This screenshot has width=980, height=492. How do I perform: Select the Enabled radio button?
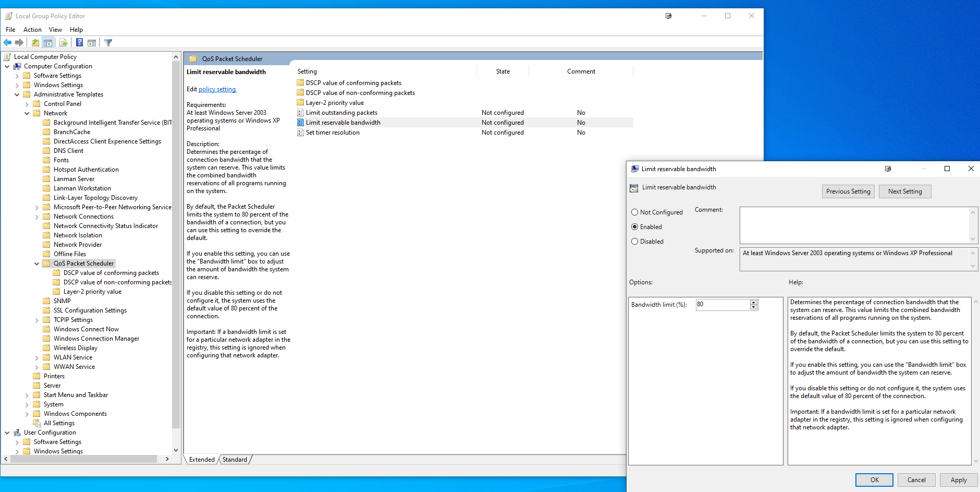(634, 227)
